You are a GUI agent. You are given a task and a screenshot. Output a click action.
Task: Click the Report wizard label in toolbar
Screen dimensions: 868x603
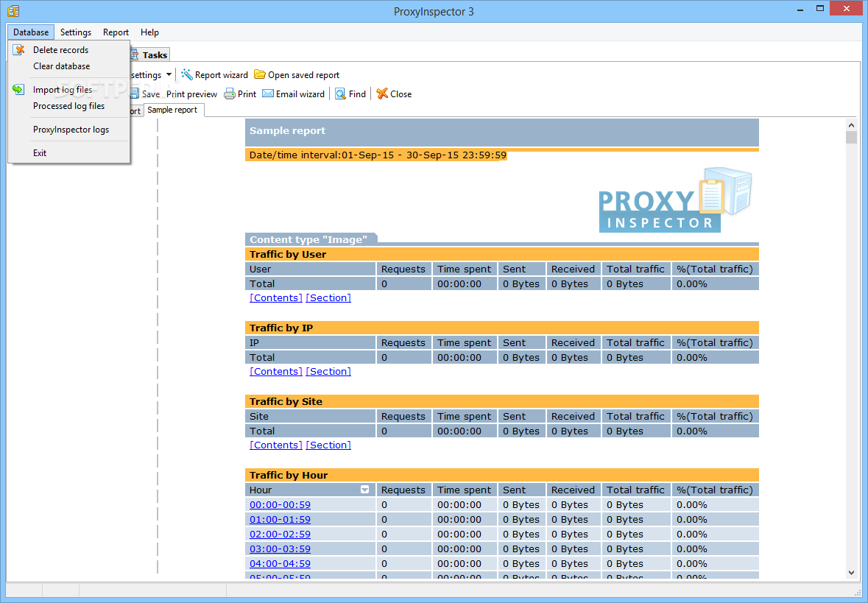tap(222, 75)
